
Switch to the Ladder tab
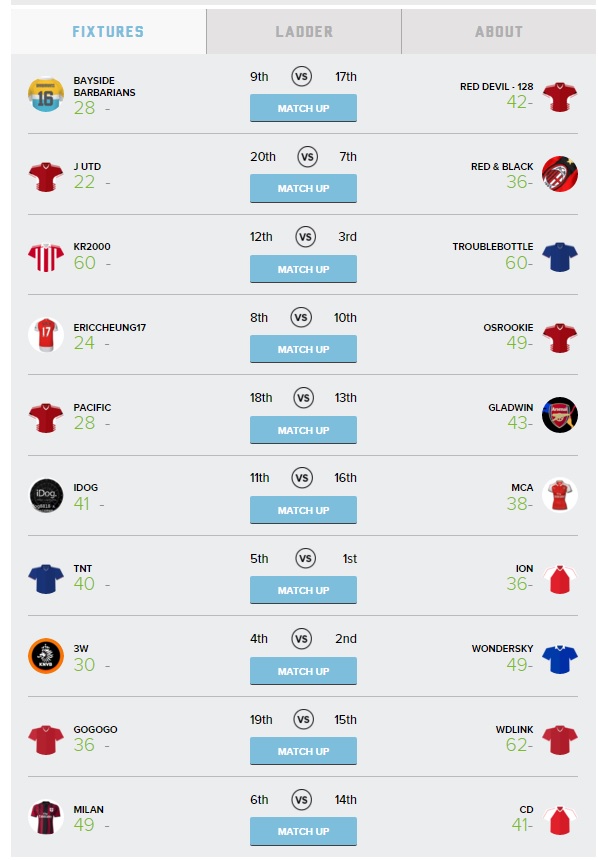tap(304, 32)
